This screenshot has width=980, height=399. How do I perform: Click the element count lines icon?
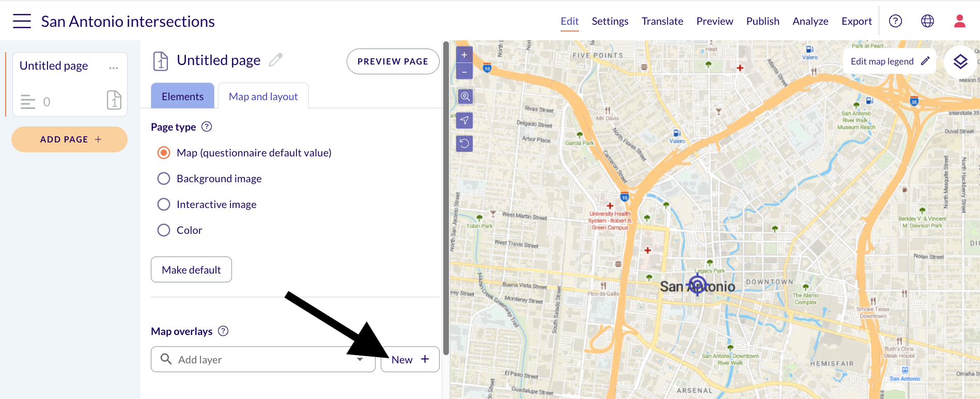click(x=28, y=102)
